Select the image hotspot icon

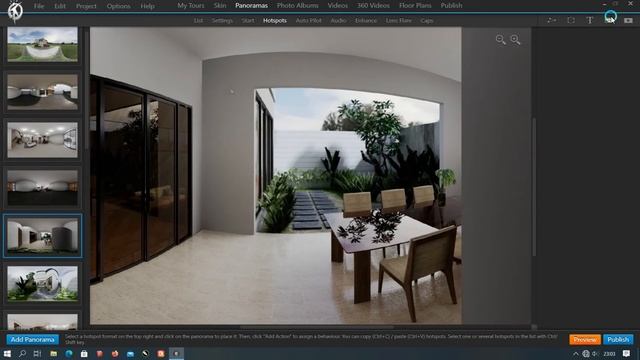pyautogui.click(x=610, y=20)
